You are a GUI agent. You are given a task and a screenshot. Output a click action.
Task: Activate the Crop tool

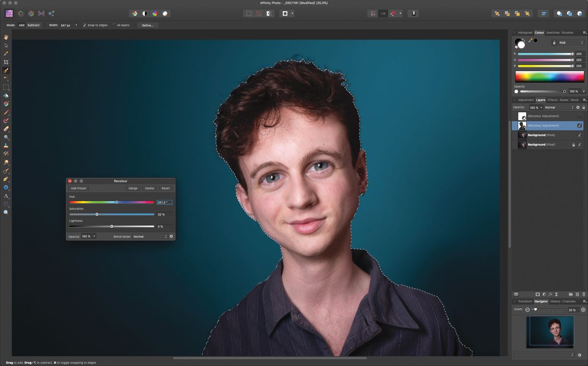[x=6, y=62]
